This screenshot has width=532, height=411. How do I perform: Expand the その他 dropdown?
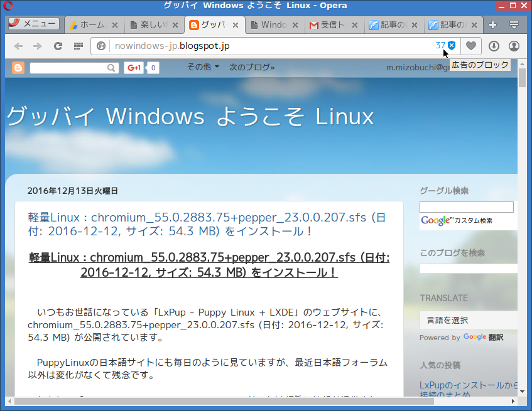(203, 67)
